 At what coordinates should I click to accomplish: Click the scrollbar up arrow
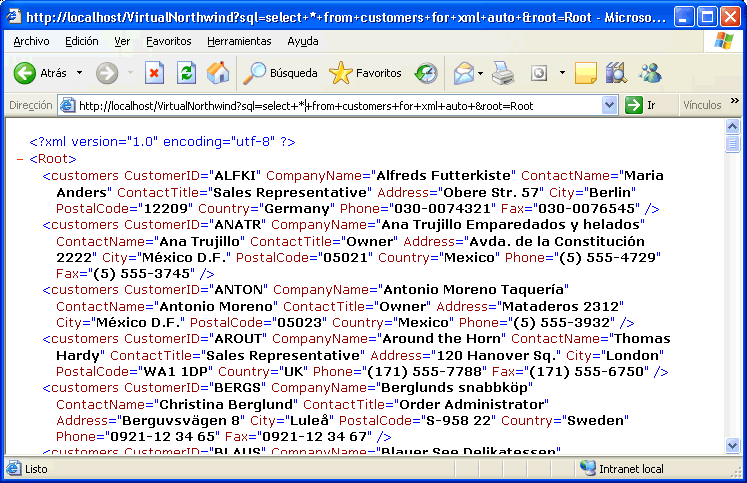click(732, 126)
